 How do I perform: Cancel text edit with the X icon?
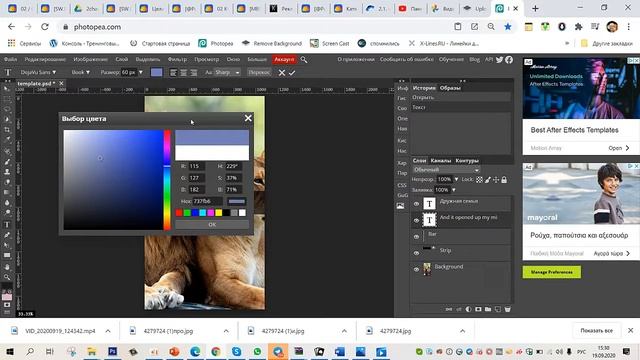282,73
